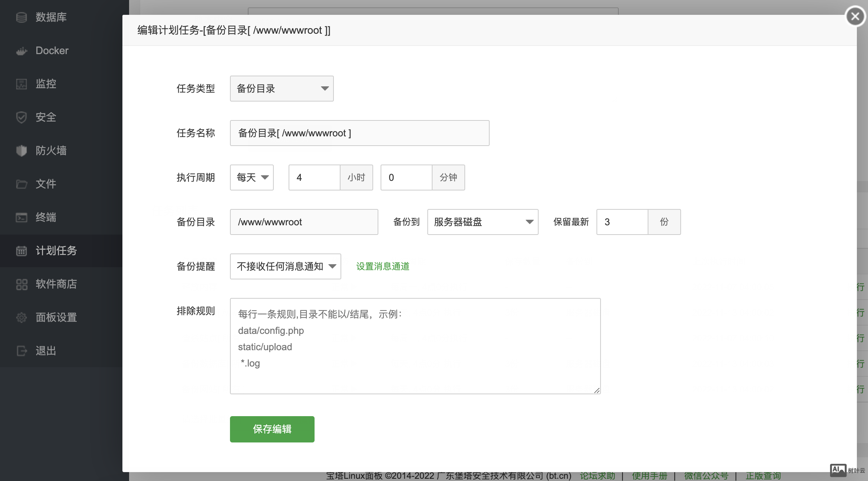868x481 pixels.
Task: Click the logout icon in sidebar
Action: [x=22, y=351]
